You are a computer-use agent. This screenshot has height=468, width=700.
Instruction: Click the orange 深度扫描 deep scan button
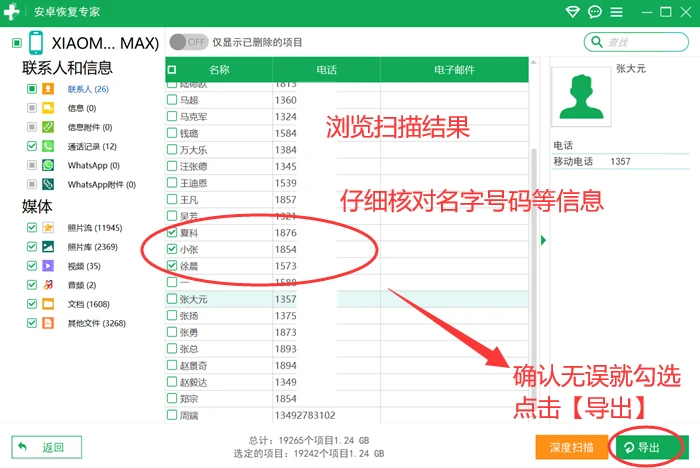pyautogui.click(x=572, y=447)
